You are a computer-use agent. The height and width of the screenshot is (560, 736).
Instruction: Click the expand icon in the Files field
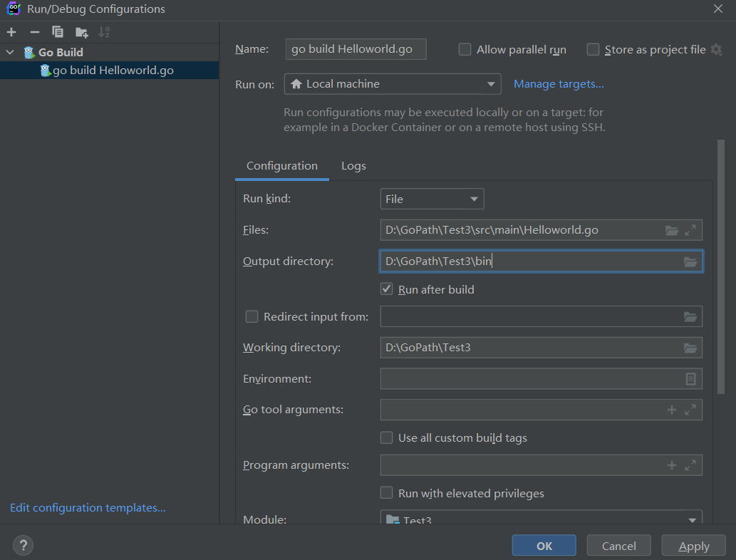coord(690,230)
